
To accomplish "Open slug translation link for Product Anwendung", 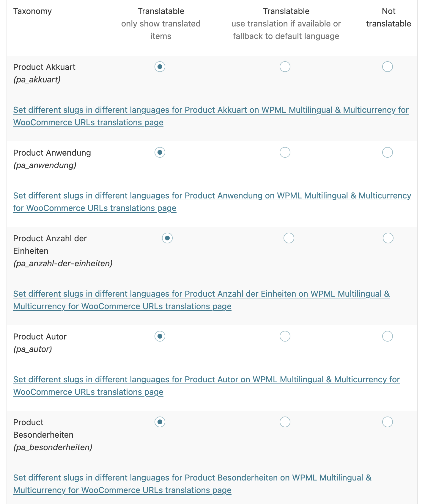I will (212, 196).
